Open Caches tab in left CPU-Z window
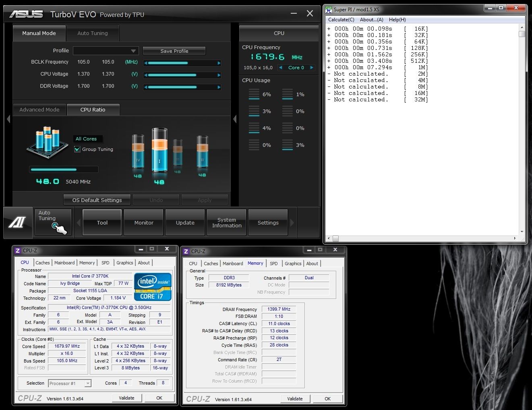This screenshot has width=532, height=410. coord(43,263)
